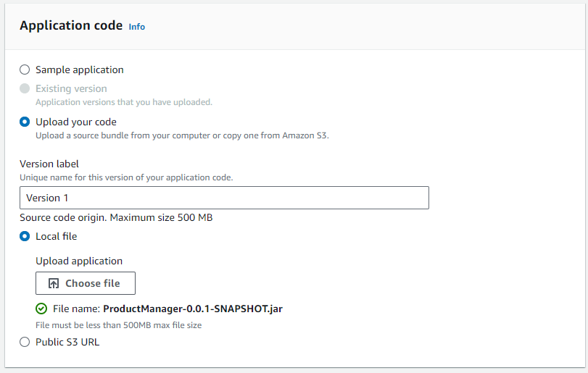
Task: Select the Existing version radio button
Action: point(25,88)
